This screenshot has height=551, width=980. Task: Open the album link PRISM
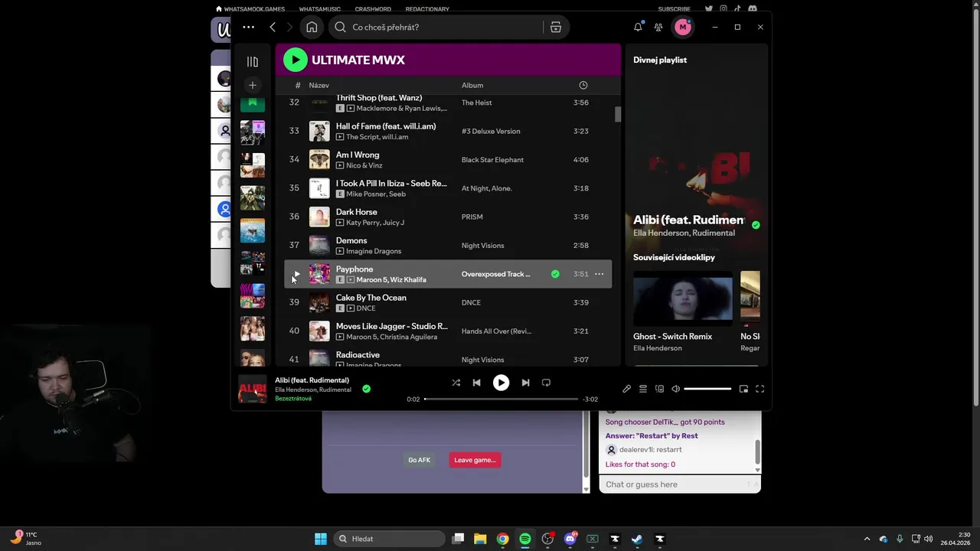472,217
